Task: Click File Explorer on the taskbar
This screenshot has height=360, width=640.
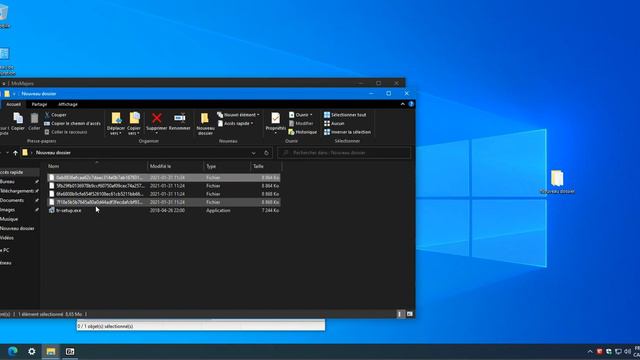Action: tap(51, 351)
